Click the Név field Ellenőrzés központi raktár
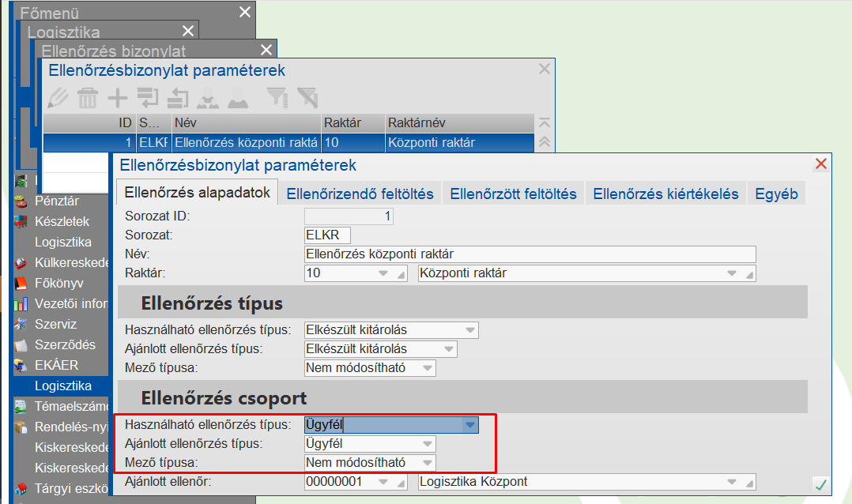 pos(530,254)
